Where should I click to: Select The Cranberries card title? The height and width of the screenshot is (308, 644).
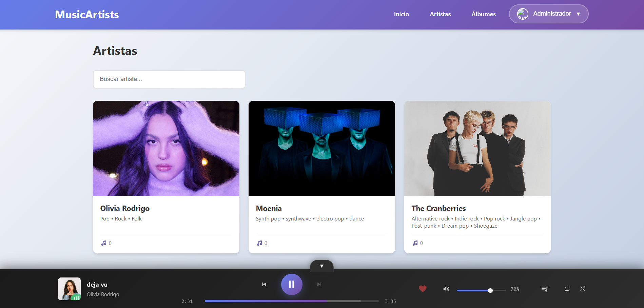(x=438, y=209)
